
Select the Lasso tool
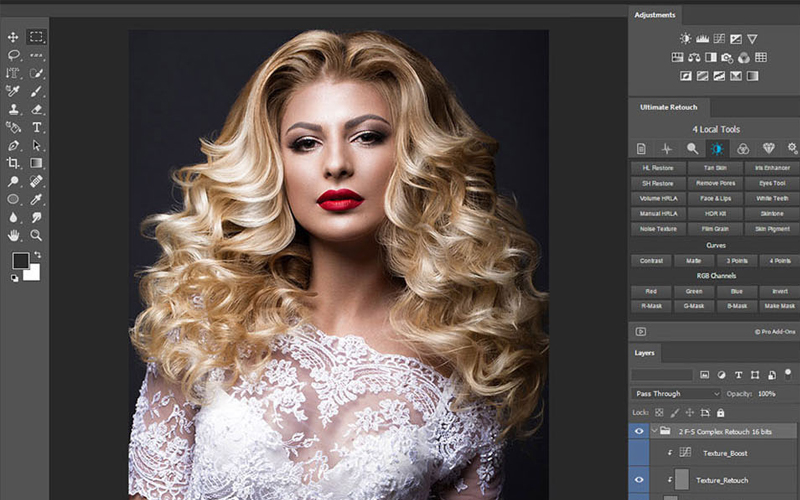point(13,55)
